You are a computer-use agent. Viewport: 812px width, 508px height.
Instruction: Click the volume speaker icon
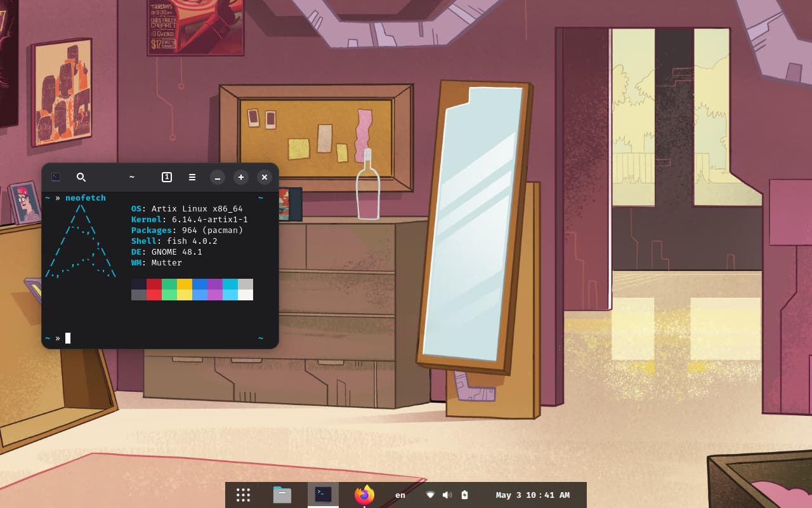tap(447, 495)
